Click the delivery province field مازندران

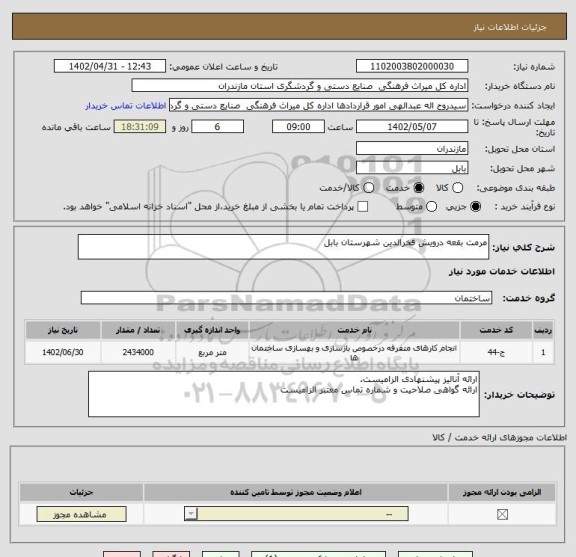412,148
